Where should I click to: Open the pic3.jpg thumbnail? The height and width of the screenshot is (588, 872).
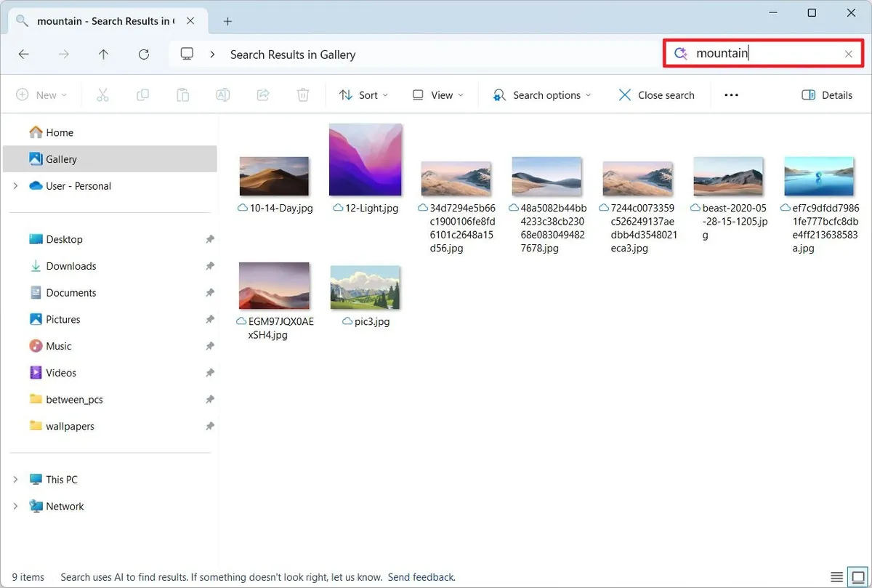click(366, 286)
